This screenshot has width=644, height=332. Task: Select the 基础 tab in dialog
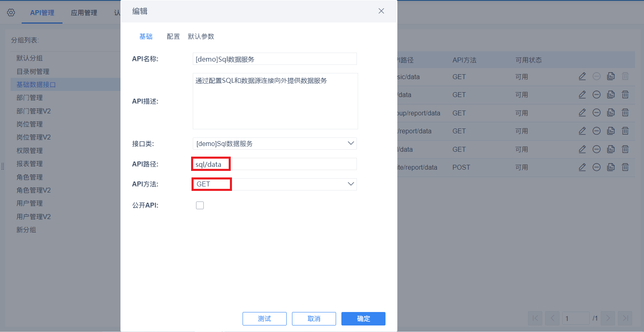tap(146, 36)
